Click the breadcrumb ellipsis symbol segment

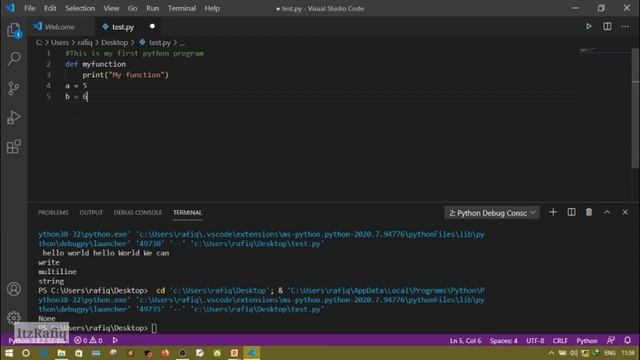[182, 42]
